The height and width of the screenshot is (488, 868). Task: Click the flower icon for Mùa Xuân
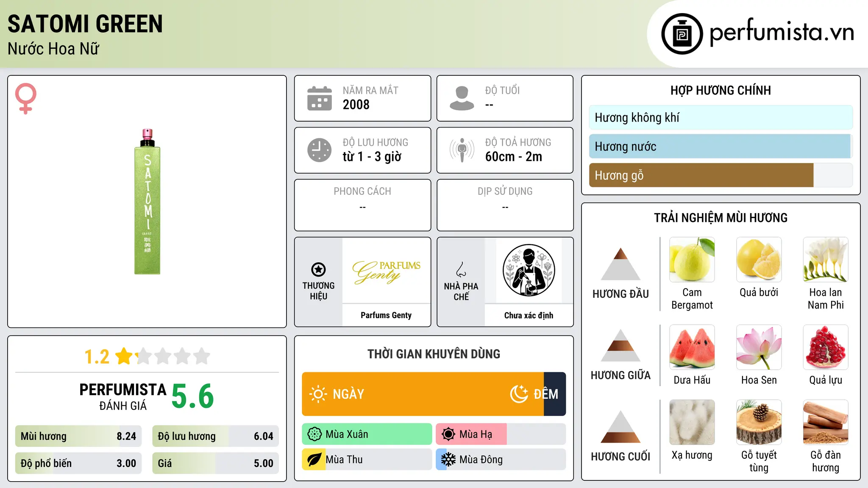(314, 434)
